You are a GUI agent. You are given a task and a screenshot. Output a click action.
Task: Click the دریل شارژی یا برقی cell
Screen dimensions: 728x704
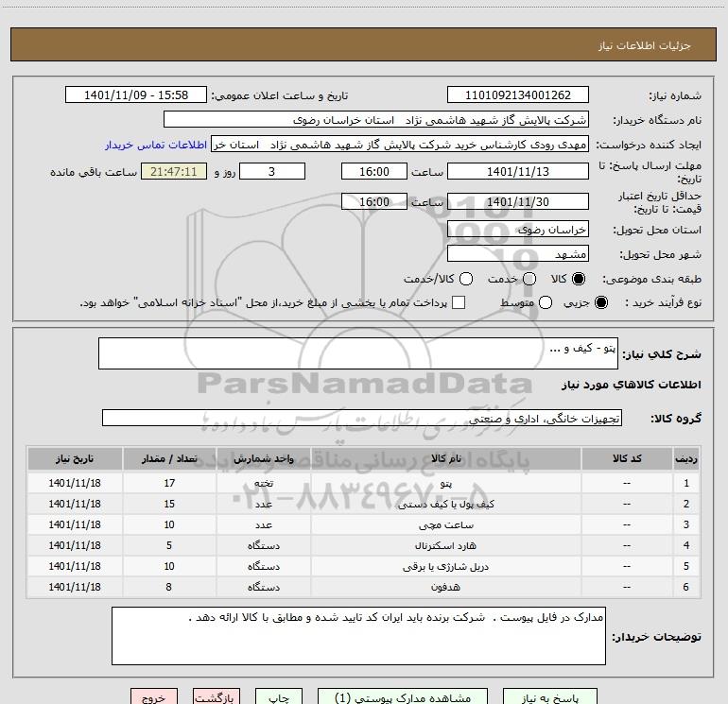[445, 567]
